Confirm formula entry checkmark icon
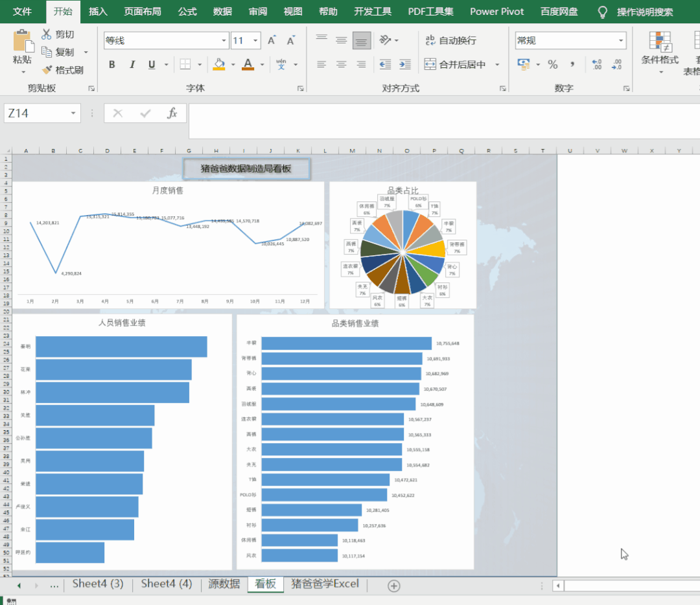 tap(145, 113)
